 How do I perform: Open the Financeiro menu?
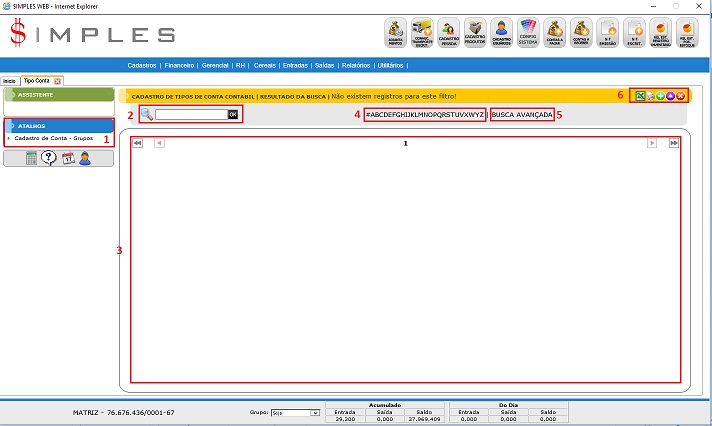tap(178, 65)
